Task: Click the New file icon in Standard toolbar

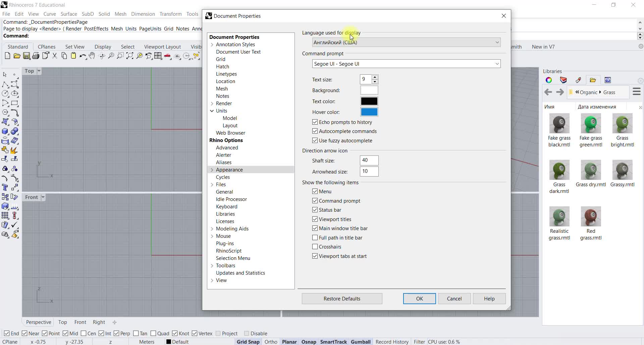Action: pyautogui.click(x=7, y=56)
